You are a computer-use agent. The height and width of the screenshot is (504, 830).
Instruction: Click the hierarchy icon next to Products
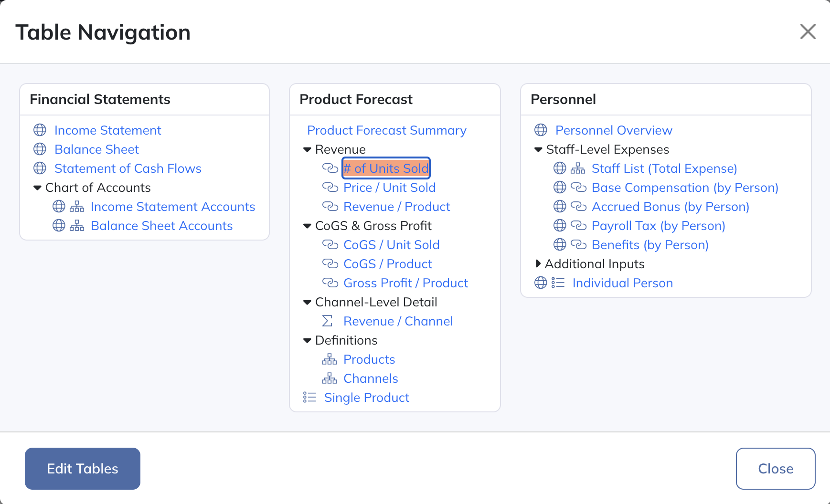click(330, 359)
